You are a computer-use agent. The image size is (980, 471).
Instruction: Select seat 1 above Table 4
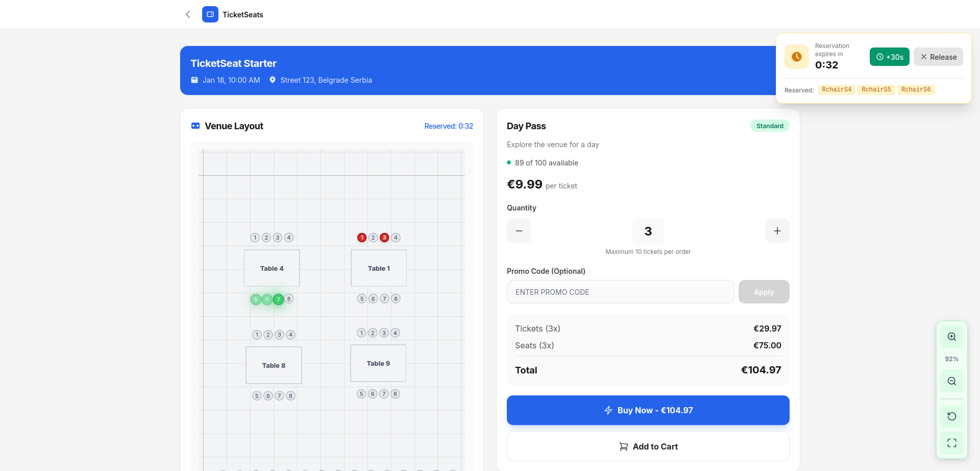pos(255,238)
